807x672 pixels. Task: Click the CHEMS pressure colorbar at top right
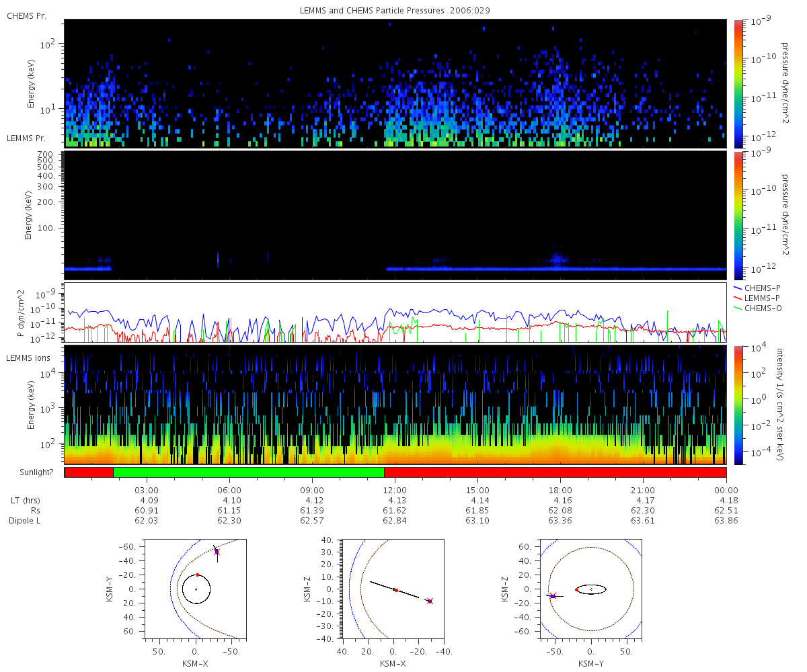738,83
